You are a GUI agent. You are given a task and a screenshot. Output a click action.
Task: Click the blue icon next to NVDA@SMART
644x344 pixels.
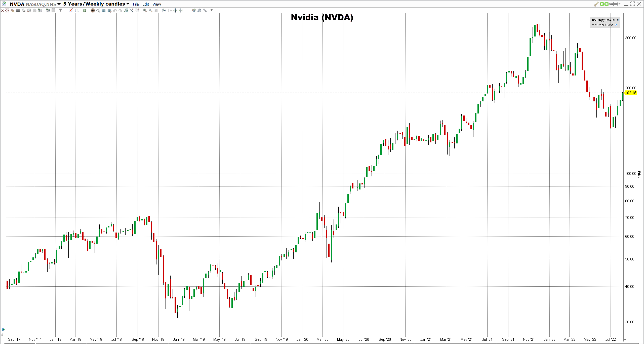618,20
